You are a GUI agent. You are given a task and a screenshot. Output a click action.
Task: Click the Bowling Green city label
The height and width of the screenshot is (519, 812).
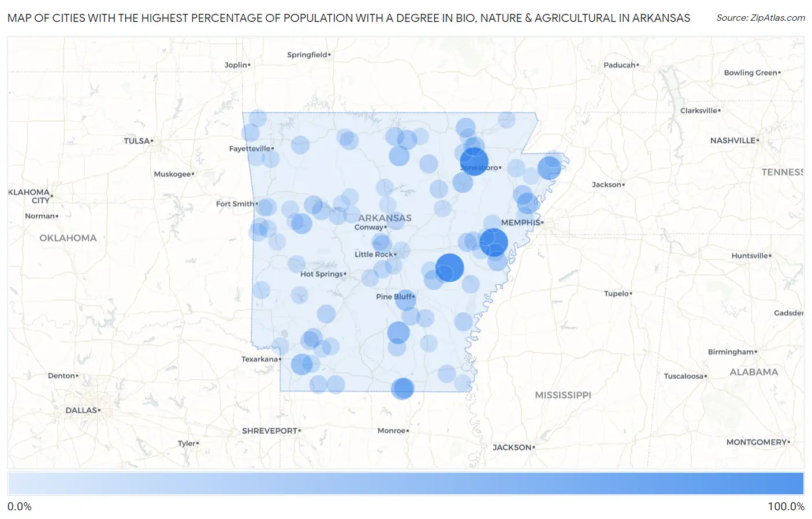click(751, 73)
